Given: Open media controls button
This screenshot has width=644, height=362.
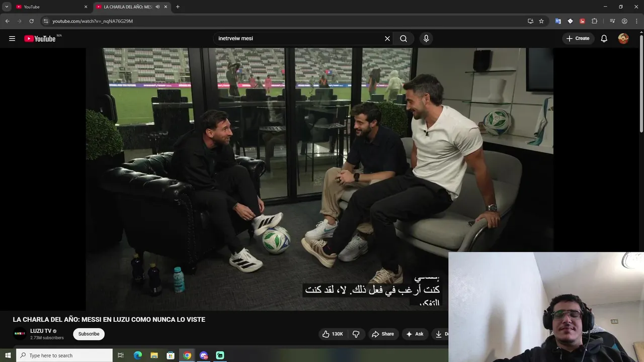Looking at the screenshot, I should (612, 21).
